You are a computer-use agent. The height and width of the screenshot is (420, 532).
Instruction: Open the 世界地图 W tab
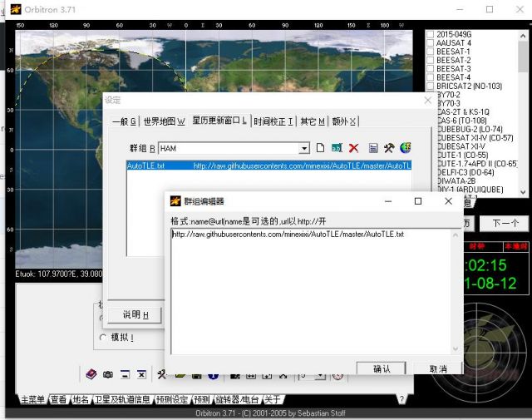tap(165, 121)
